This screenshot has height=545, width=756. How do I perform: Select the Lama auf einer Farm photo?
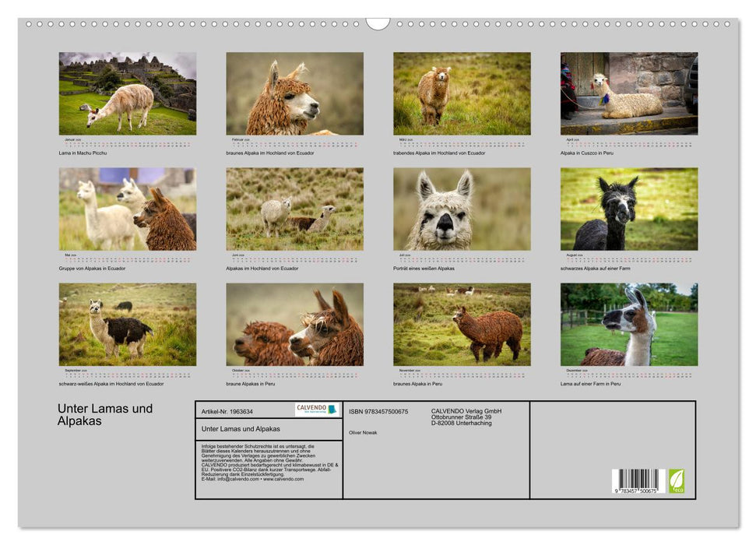(628, 324)
